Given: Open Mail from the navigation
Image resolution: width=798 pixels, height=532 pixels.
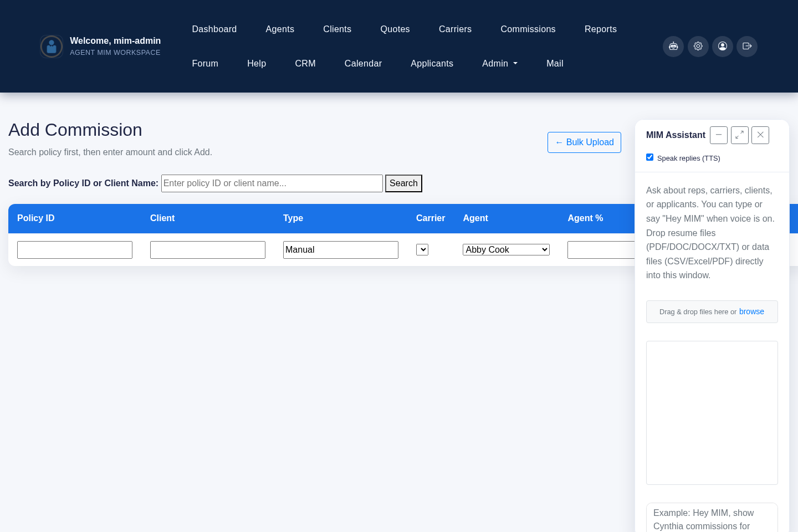Looking at the screenshot, I should pyautogui.click(x=555, y=64).
